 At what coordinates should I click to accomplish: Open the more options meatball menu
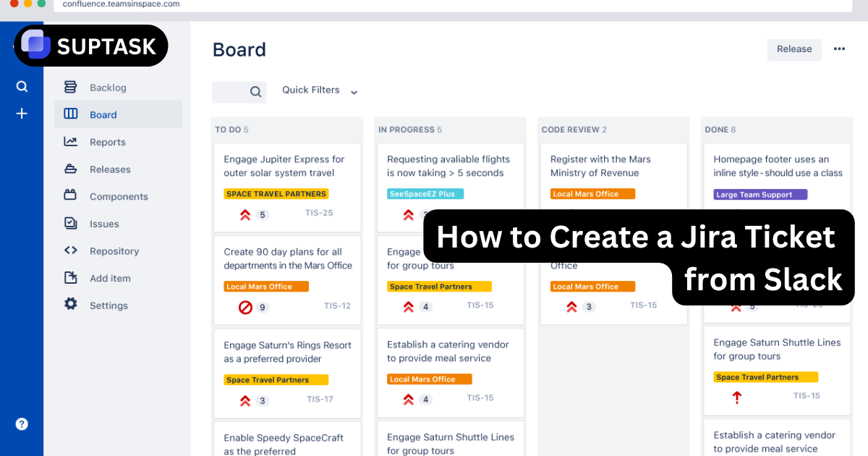[x=839, y=48]
